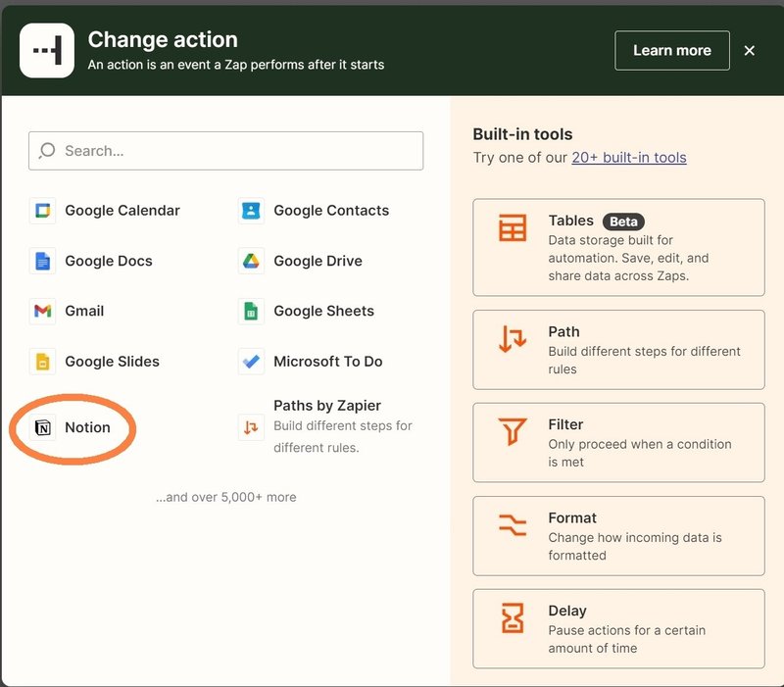Viewport: 784px width, 687px height.
Task: Select the Microsoft To Do label
Action: pyautogui.click(x=328, y=362)
